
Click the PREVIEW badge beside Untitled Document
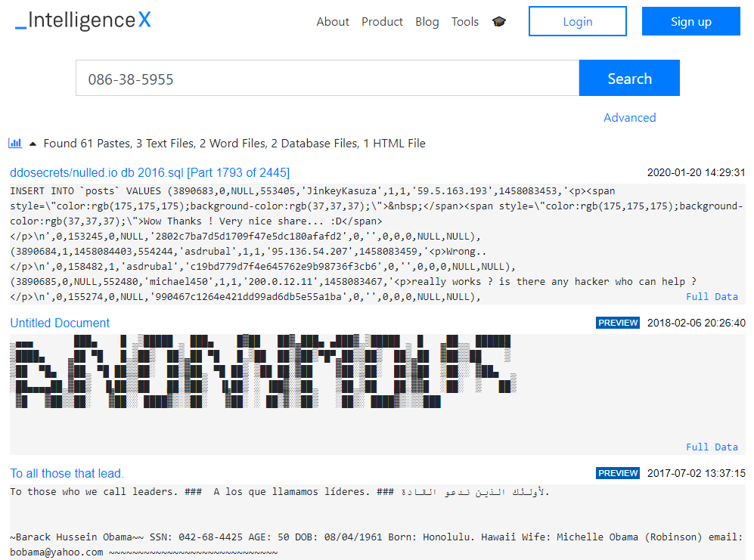point(618,323)
